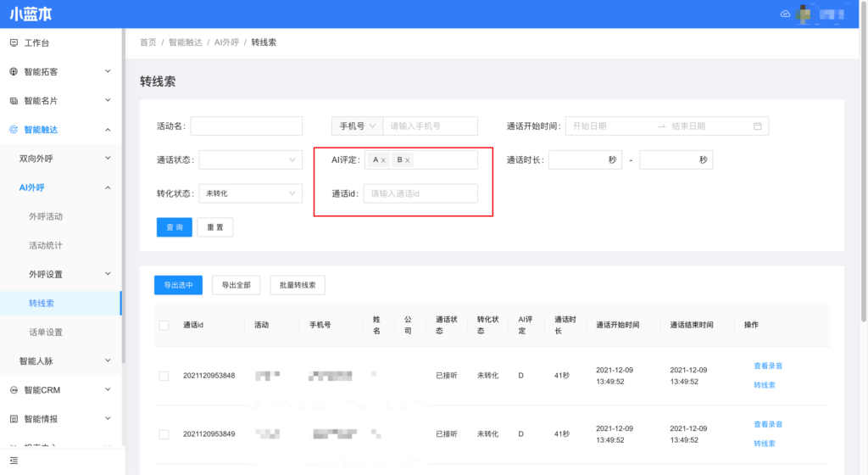Image resolution: width=868 pixels, height=475 pixels.
Task: Click the 智能CRM sidebar icon
Action: tap(14, 390)
